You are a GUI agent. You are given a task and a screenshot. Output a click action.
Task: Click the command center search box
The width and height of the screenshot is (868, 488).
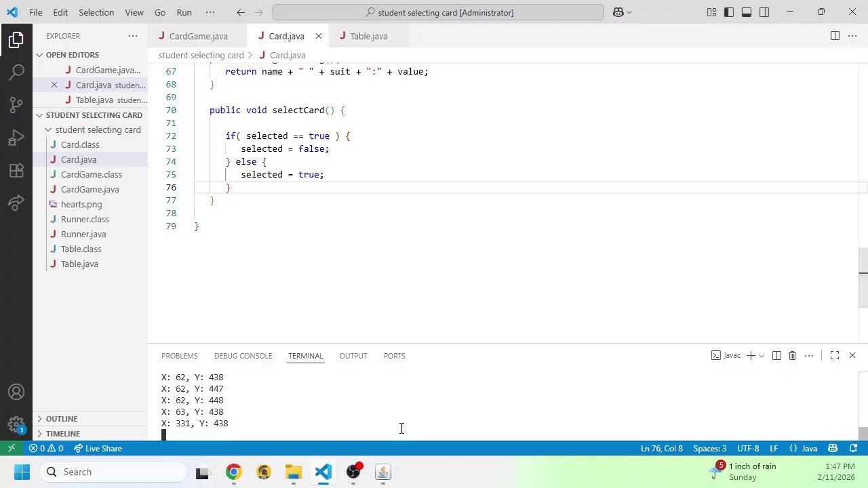click(438, 12)
